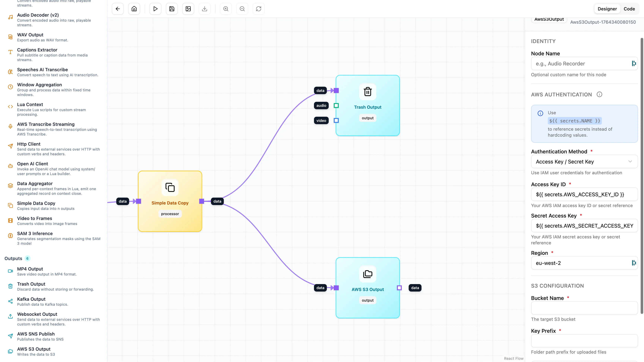Screen dimensions: 644x362
Task: Save the pipeline with floppy icon
Action: pos(172,9)
